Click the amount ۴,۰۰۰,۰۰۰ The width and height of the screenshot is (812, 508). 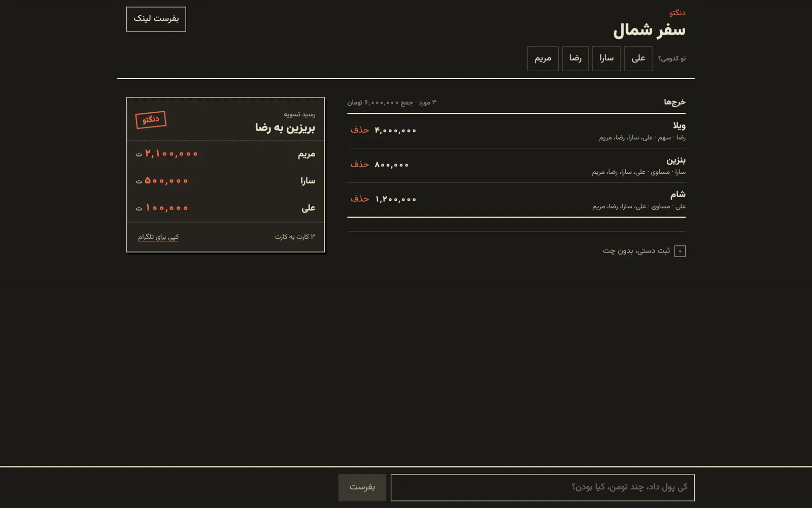[x=395, y=131]
